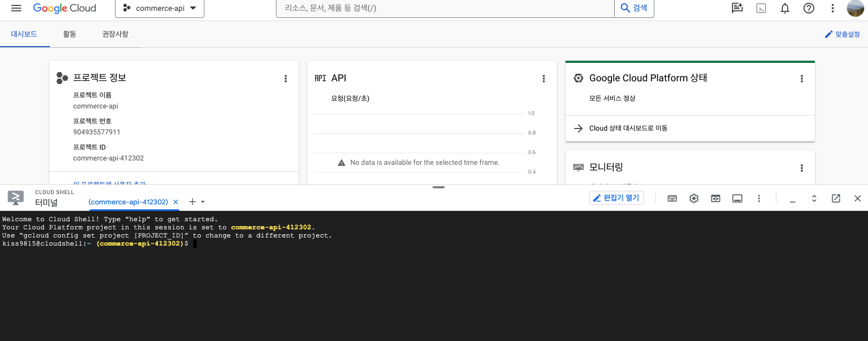Switch to the 권장사항 tab
This screenshot has height=341, width=868.
[115, 34]
